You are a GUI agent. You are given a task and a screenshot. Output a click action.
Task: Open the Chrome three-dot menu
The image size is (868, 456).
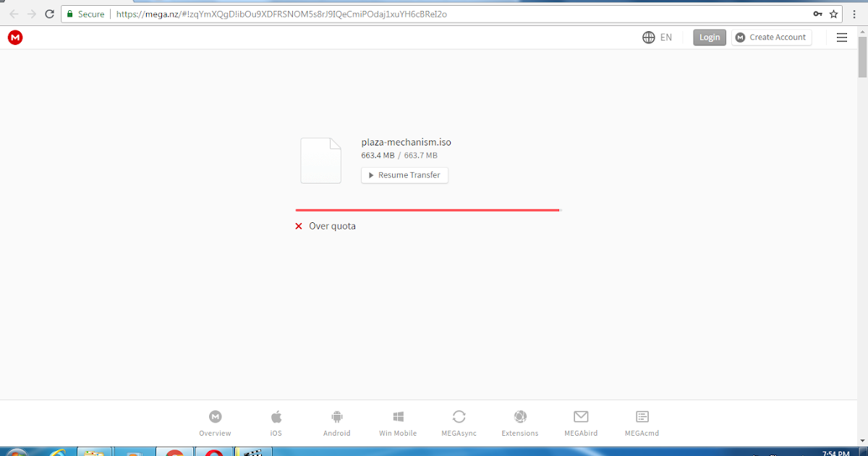pyautogui.click(x=855, y=14)
